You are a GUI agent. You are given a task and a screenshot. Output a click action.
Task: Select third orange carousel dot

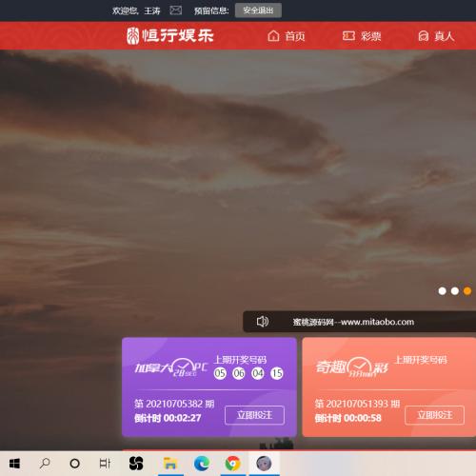click(467, 291)
